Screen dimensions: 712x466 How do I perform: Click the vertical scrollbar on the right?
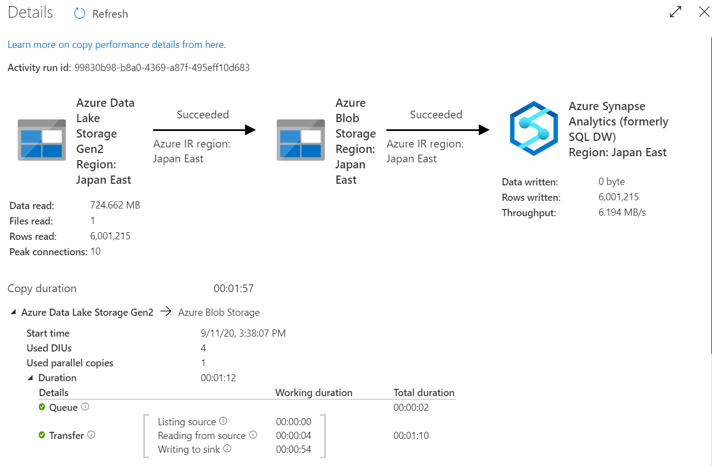709,195
